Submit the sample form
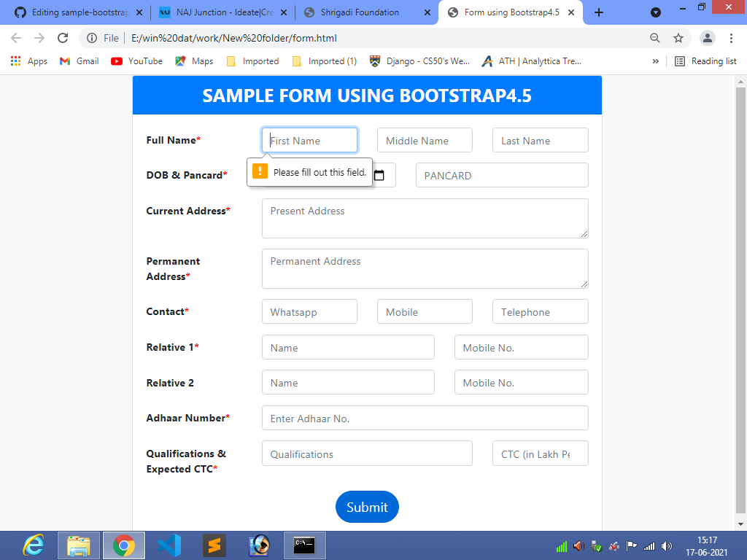Screen dimensions: 747x560 (x=367, y=507)
